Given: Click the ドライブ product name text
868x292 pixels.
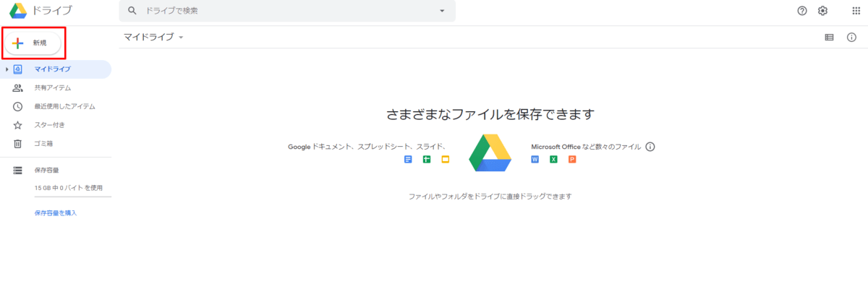Looking at the screenshot, I should coord(53,11).
